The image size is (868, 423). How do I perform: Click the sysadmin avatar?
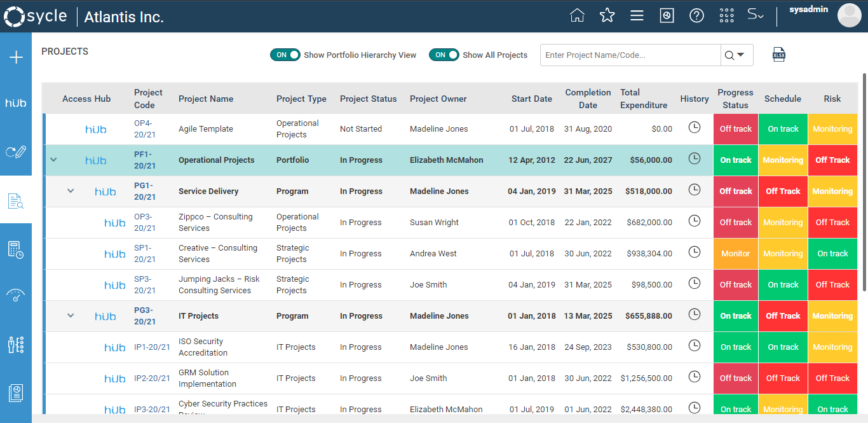pyautogui.click(x=849, y=15)
